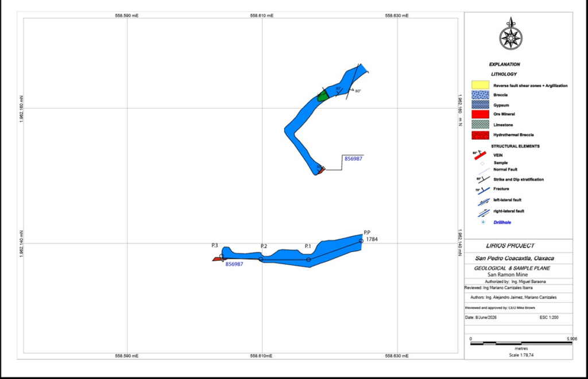
Task: Select the Fracture symbol in the legend
Action: (482, 190)
